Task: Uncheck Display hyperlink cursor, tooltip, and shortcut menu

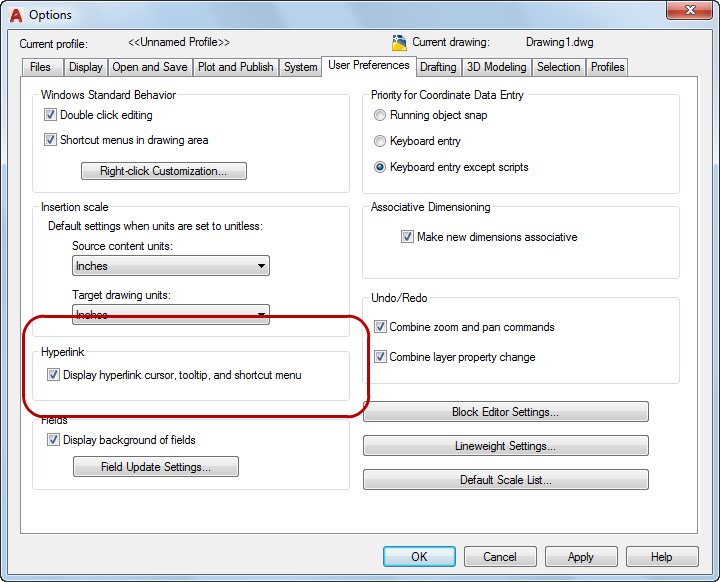Action: [x=54, y=375]
